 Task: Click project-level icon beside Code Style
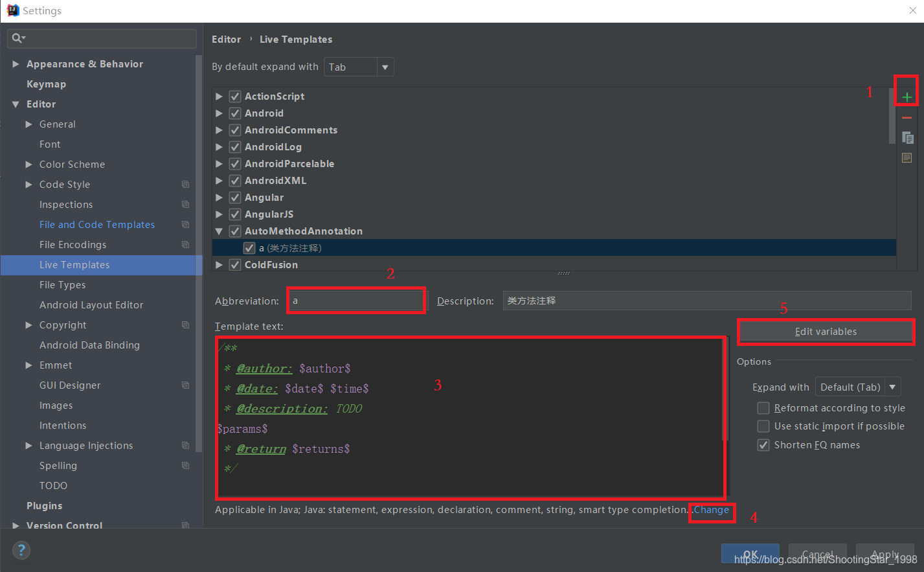pos(186,185)
